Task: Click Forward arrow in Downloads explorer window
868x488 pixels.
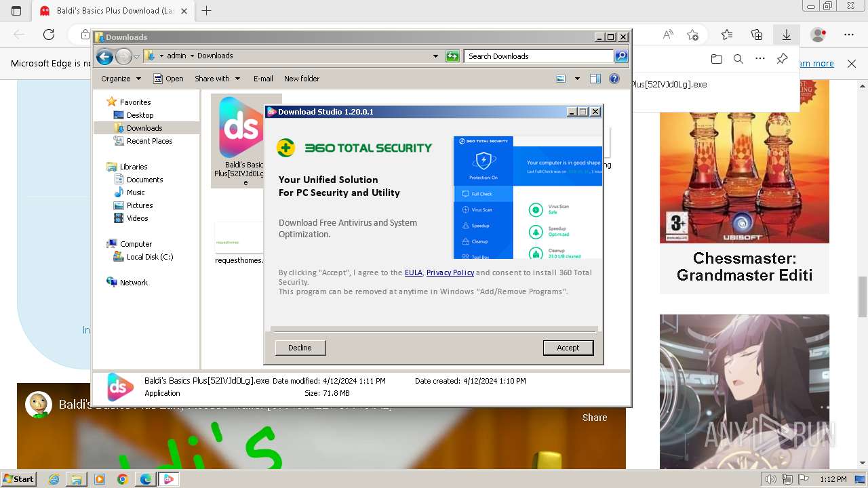Action: click(x=123, y=56)
